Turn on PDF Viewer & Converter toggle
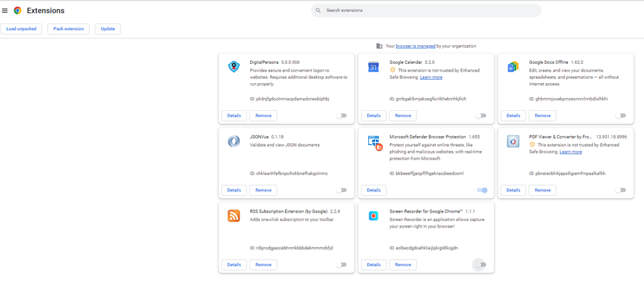Image resolution: width=644 pixels, height=292 pixels. tap(621, 190)
